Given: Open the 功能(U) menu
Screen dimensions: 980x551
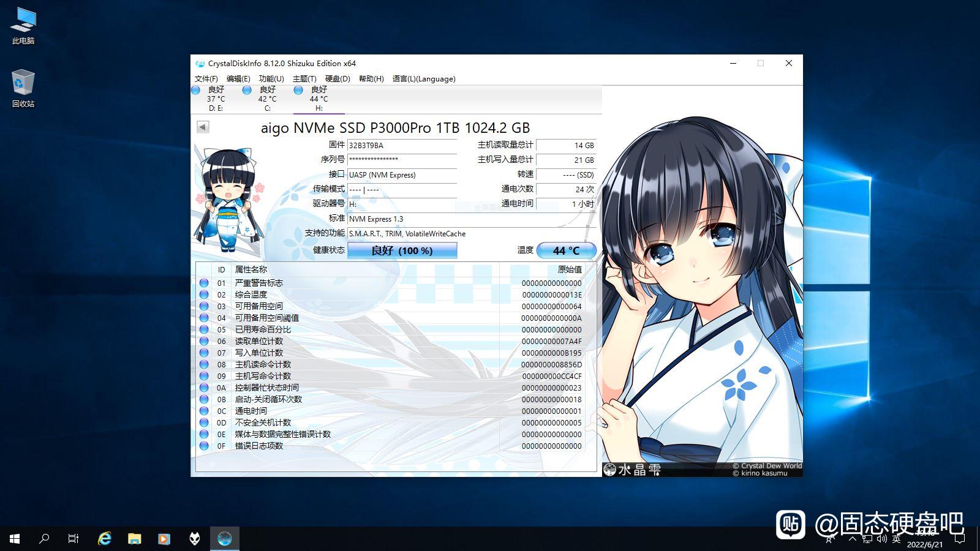Looking at the screenshot, I should (x=271, y=79).
